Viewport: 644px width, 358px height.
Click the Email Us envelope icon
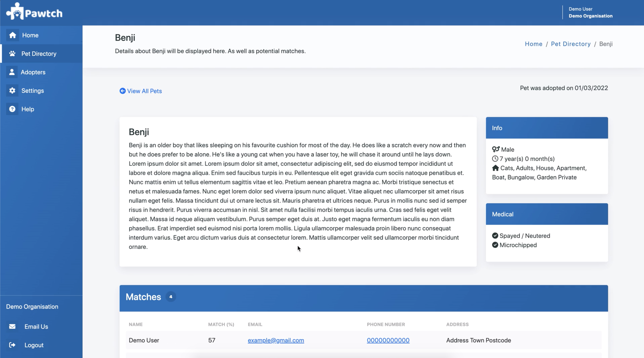click(x=12, y=326)
